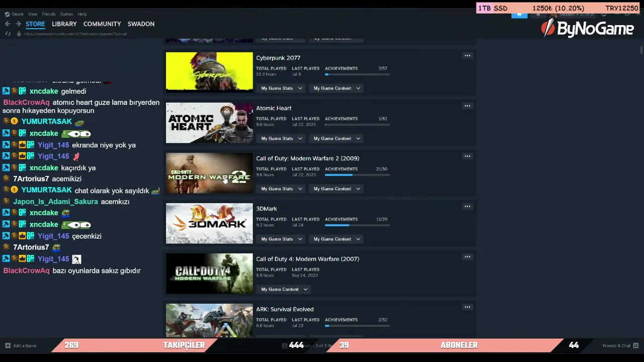Click the Steam logo in the menu bar
The image size is (644, 362).
click(7, 14)
